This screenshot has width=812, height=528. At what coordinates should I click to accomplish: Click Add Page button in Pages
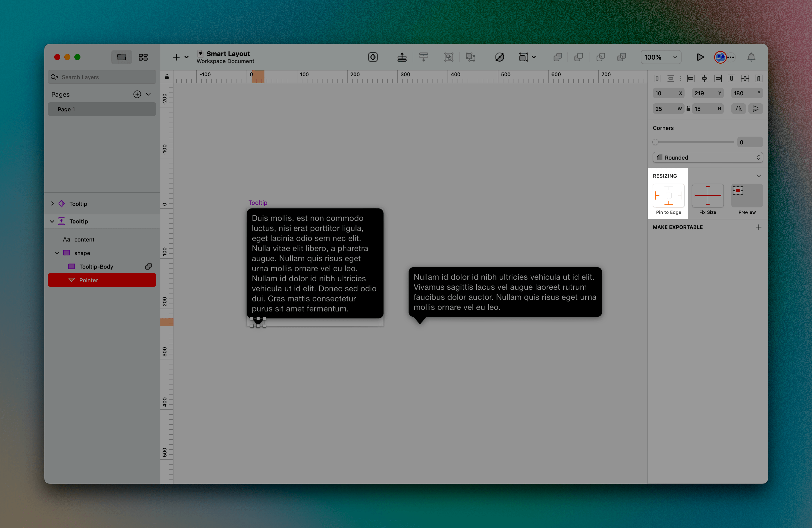137,94
